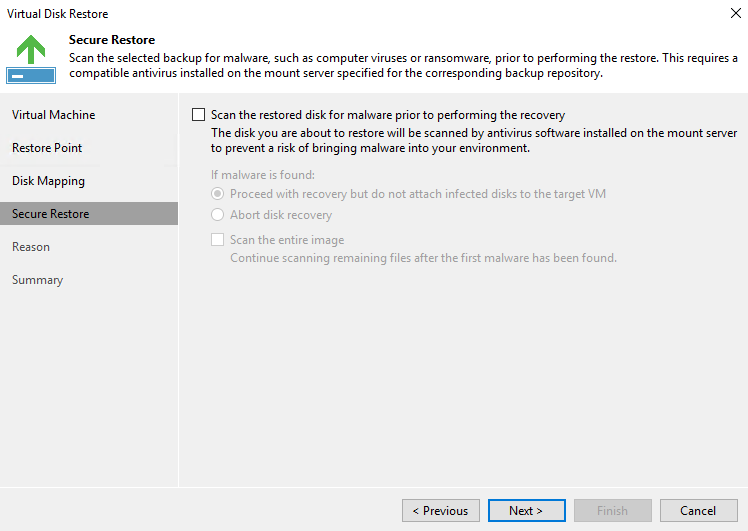Cancel the restore wizard

(699, 510)
